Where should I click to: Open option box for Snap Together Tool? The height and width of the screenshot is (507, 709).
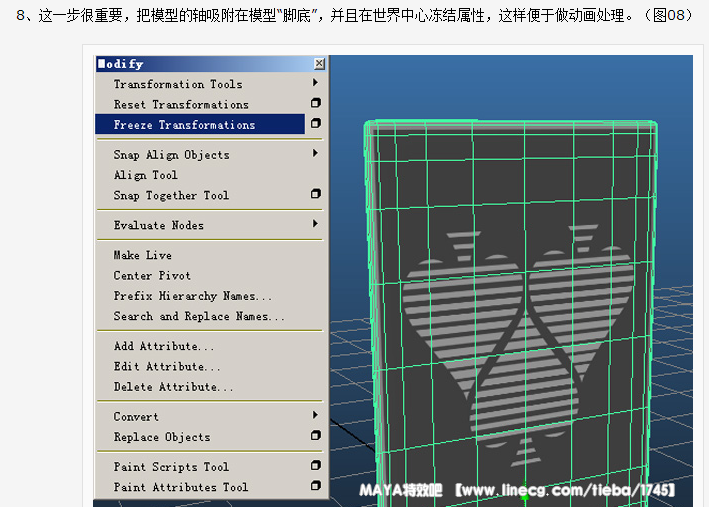tap(316, 195)
